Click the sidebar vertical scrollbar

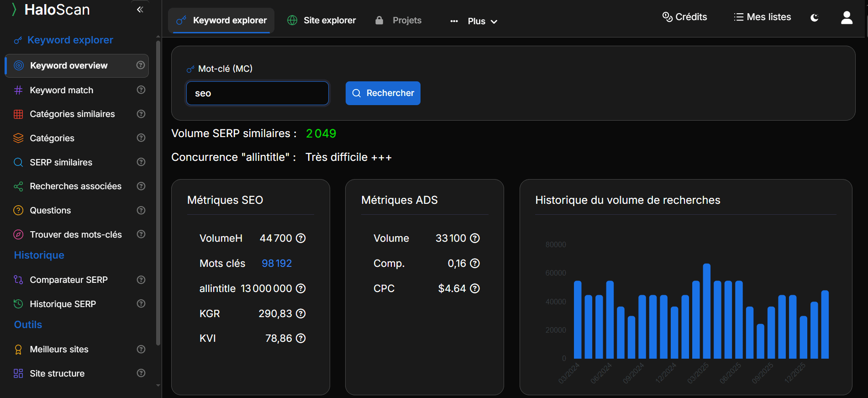click(x=158, y=192)
